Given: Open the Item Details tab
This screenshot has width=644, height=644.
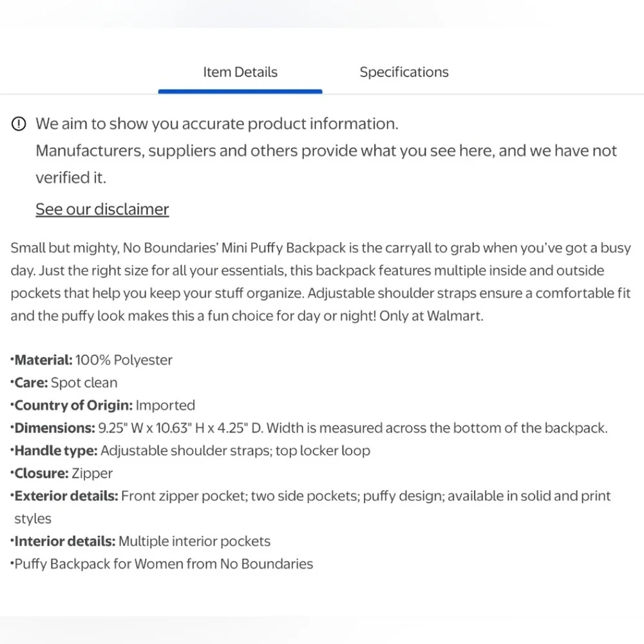Looking at the screenshot, I should pyautogui.click(x=240, y=72).
